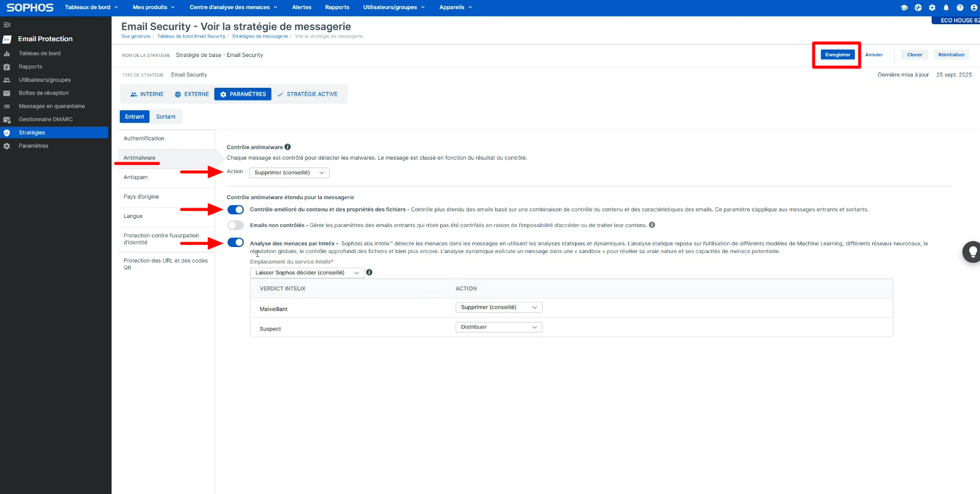The height and width of the screenshot is (494, 980).
Task: Open the Langue settings section
Action: click(x=166, y=216)
